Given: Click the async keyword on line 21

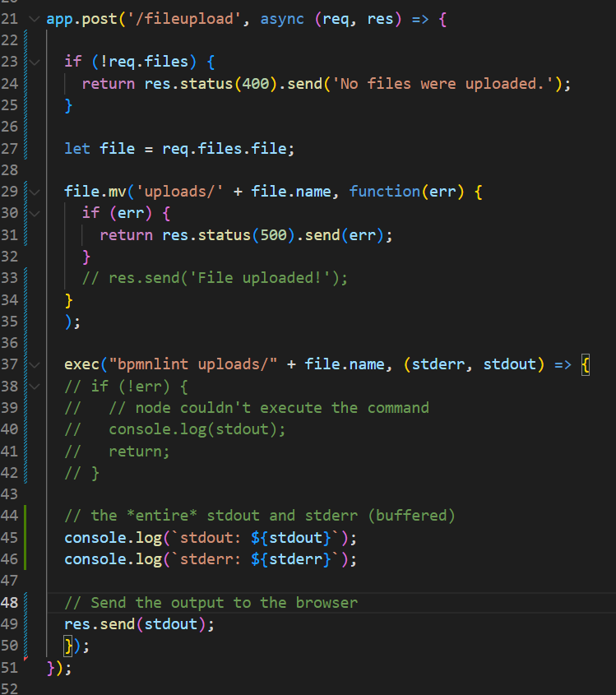Looking at the screenshot, I should tap(282, 19).
